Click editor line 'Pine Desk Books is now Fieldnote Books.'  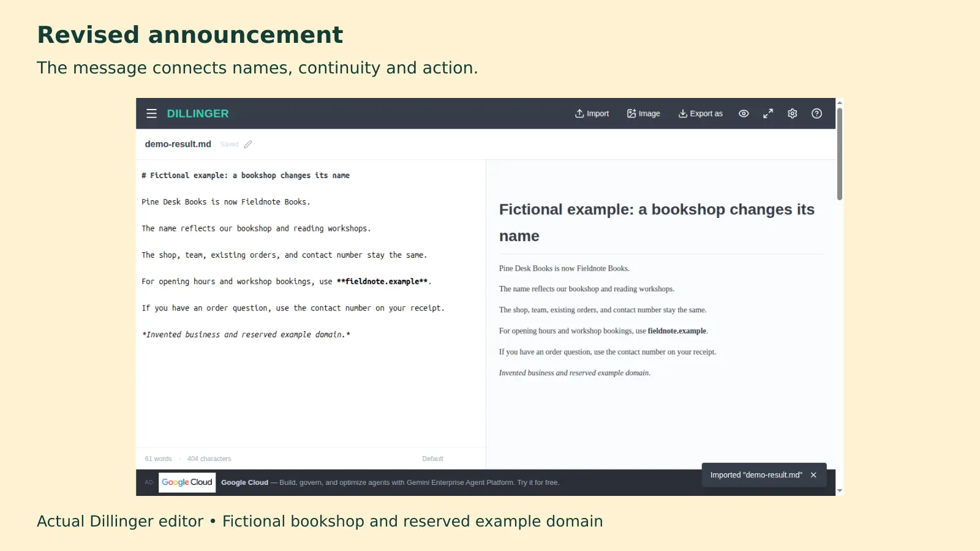[x=226, y=201]
